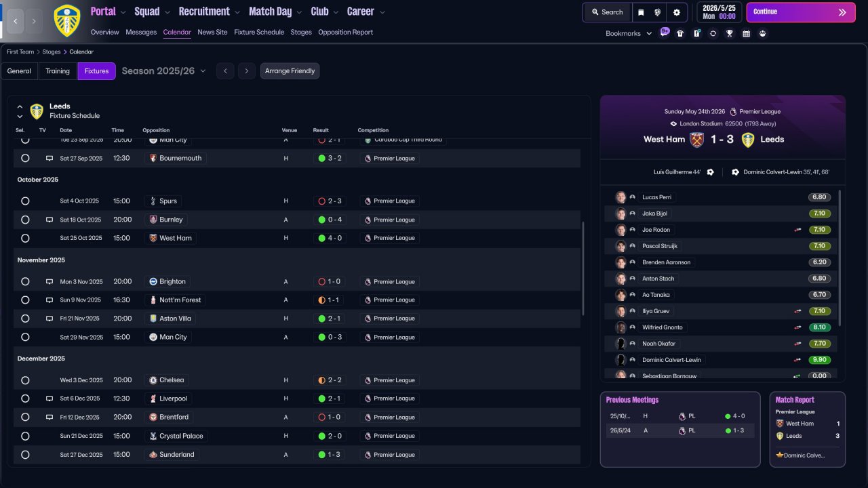Screen dimensions: 868x488
Task: Click Wilfried Gnonto's face portrait
Action: click(620, 327)
